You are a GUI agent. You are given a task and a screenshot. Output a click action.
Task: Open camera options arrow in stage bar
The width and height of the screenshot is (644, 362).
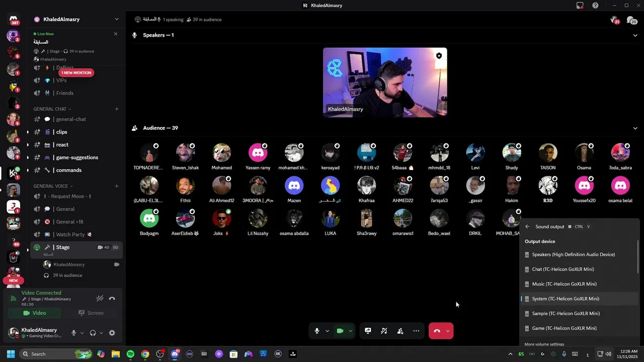(350, 331)
